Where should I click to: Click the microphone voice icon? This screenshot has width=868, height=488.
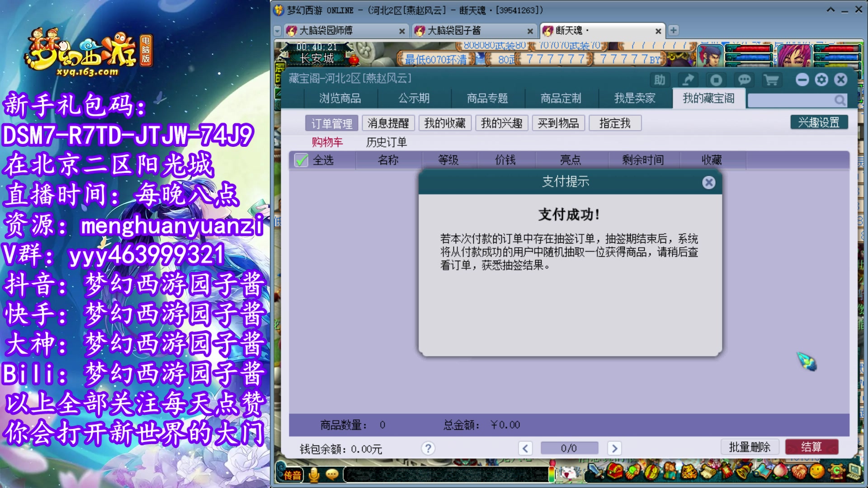coord(314,474)
